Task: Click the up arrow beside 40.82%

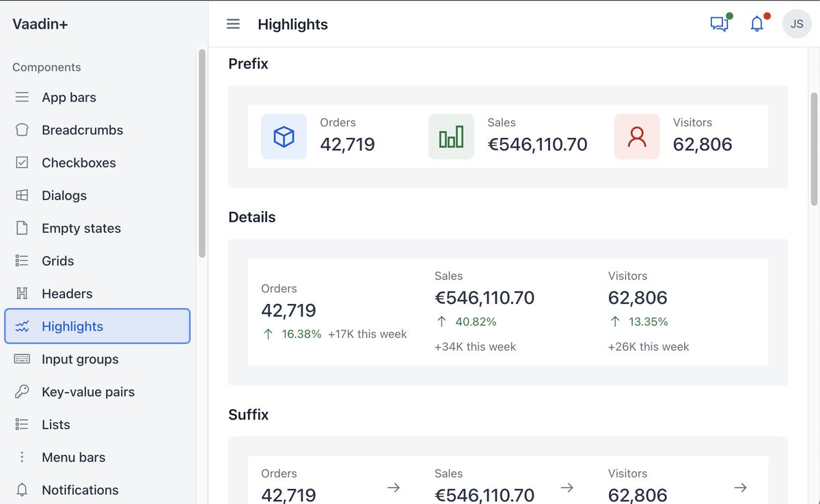Action: (441, 322)
